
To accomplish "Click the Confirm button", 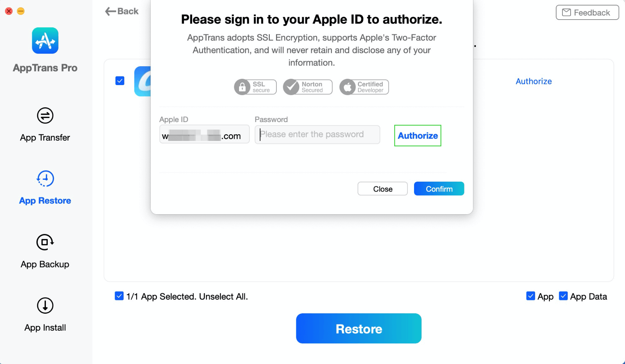I will pos(439,189).
